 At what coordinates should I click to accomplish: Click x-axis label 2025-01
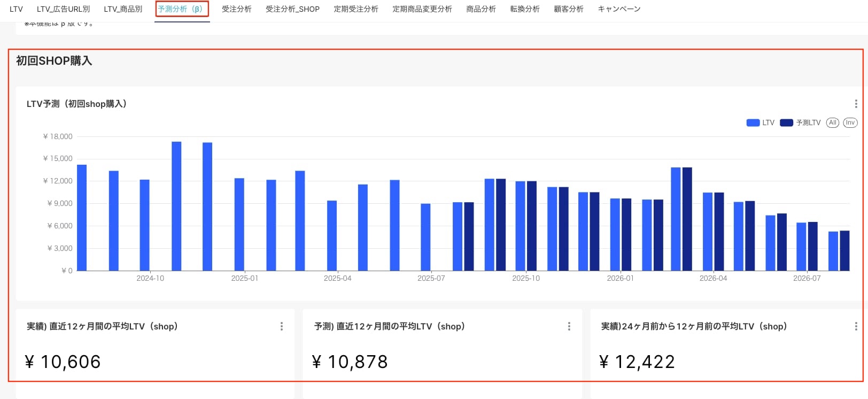tap(244, 278)
